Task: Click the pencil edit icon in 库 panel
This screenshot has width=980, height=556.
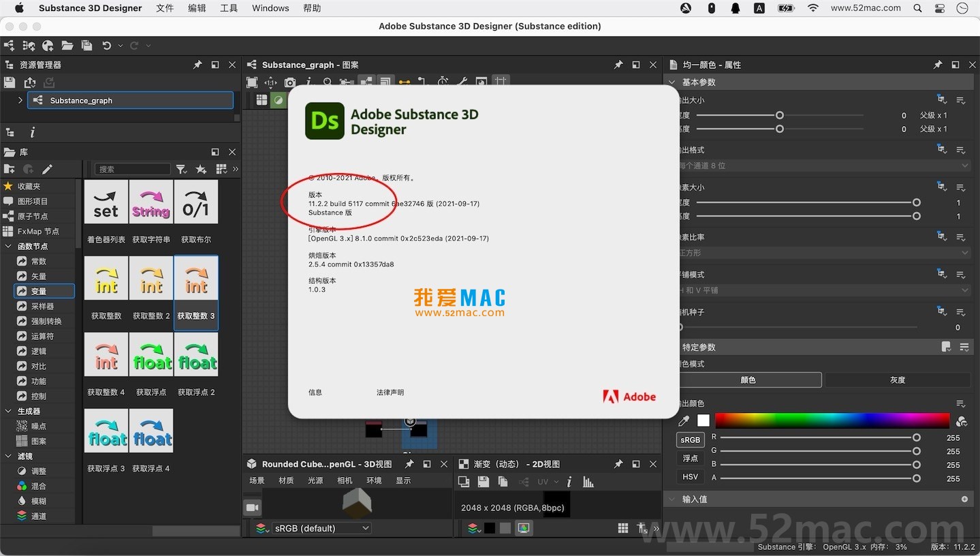Action: pyautogui.click(x=47, y=169)
